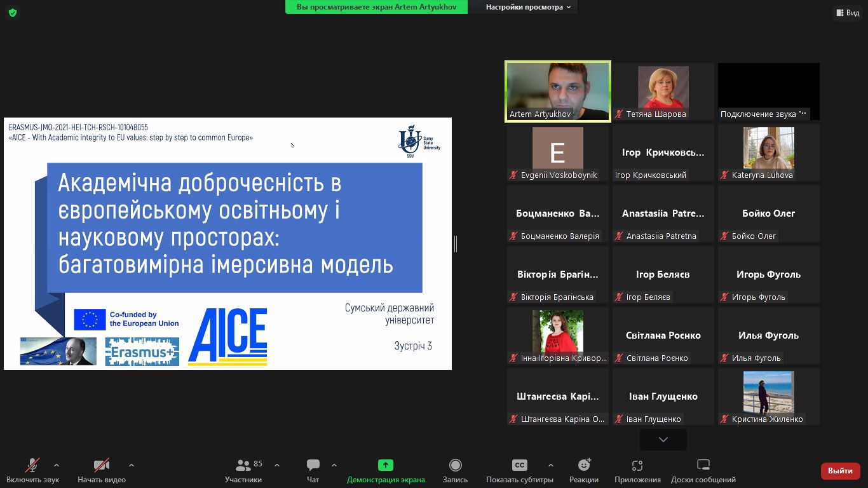Viewport: 868px width, 488px height.
Task: Open the Участники participants panel
Action: pos(243,471)
